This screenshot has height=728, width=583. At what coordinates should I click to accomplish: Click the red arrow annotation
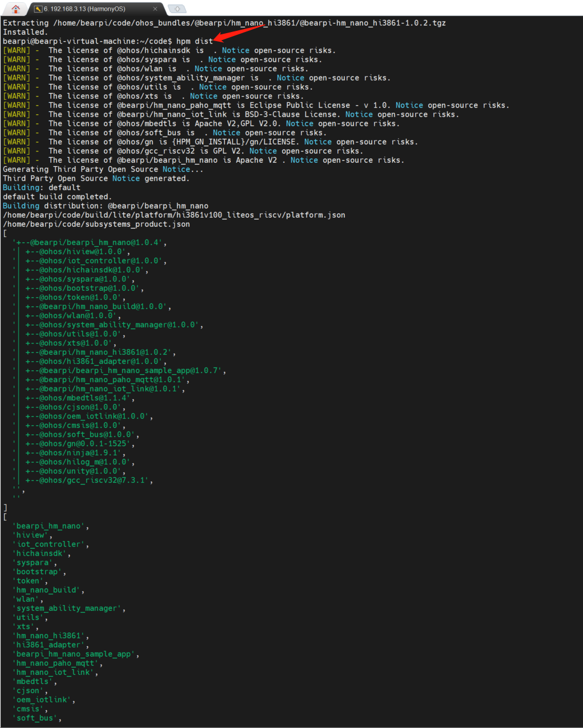click(240, 32)
